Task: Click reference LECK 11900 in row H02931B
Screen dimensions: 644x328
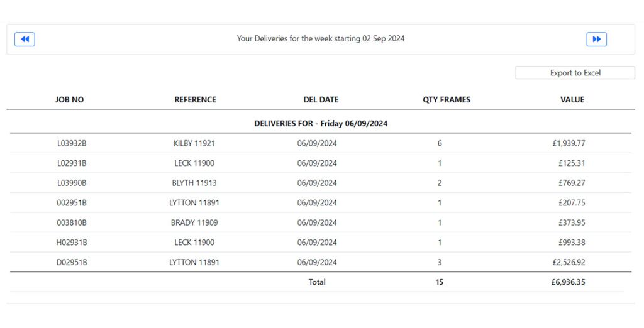Action: click(194, 242)
